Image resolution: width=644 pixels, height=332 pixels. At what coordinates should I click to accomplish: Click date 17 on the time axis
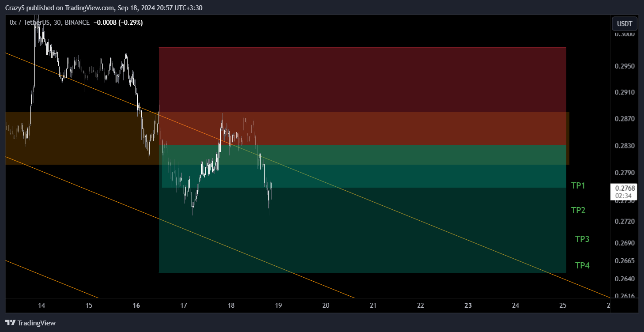pos(184,306)
